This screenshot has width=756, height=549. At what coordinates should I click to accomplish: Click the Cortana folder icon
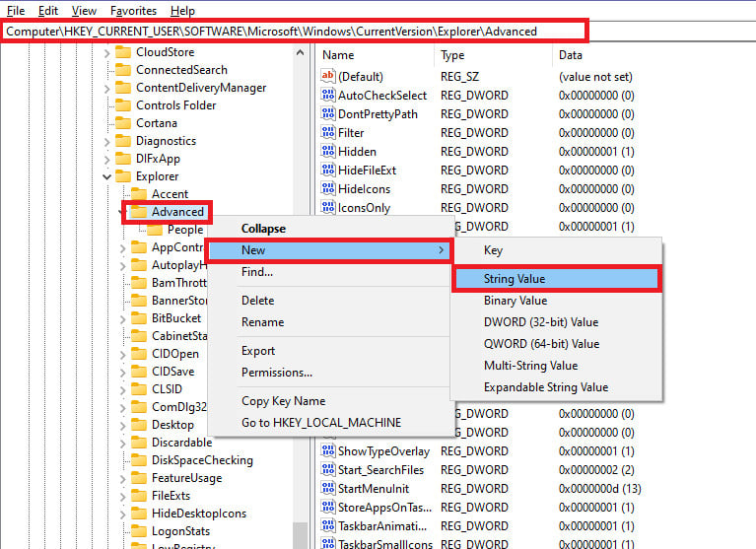point(123,123)
